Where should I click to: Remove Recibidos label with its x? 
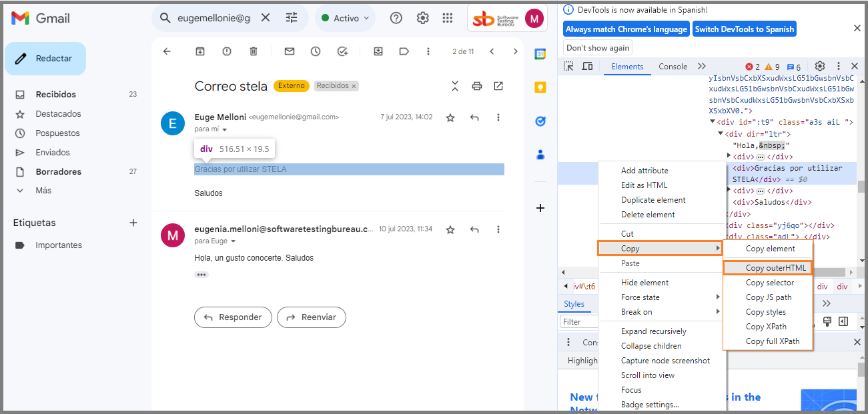354,86
